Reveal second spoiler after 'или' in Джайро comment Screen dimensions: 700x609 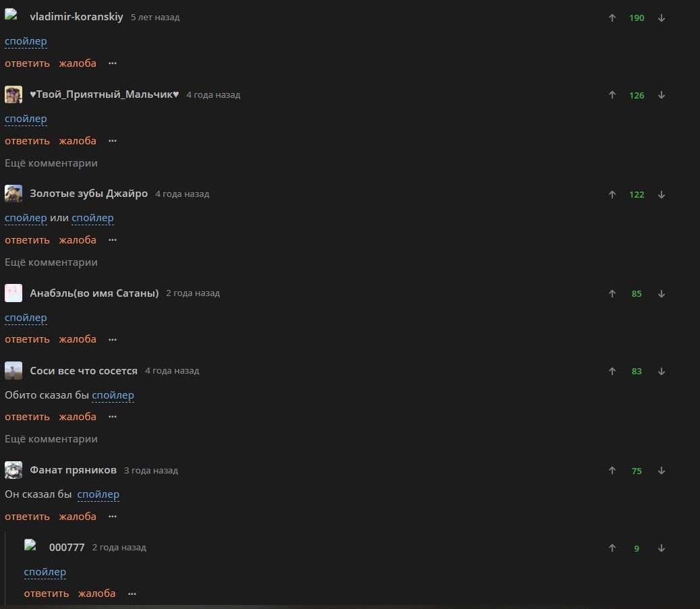point(92,218)
